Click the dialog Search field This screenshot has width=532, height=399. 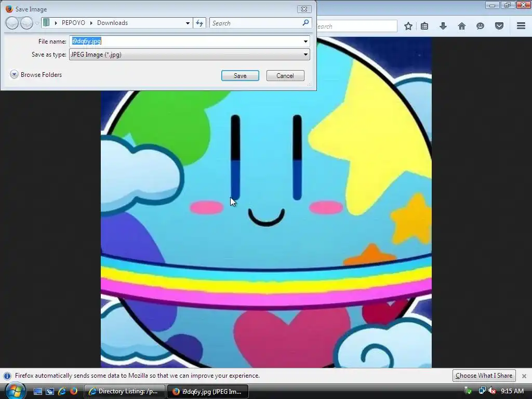tap(255, 23)
